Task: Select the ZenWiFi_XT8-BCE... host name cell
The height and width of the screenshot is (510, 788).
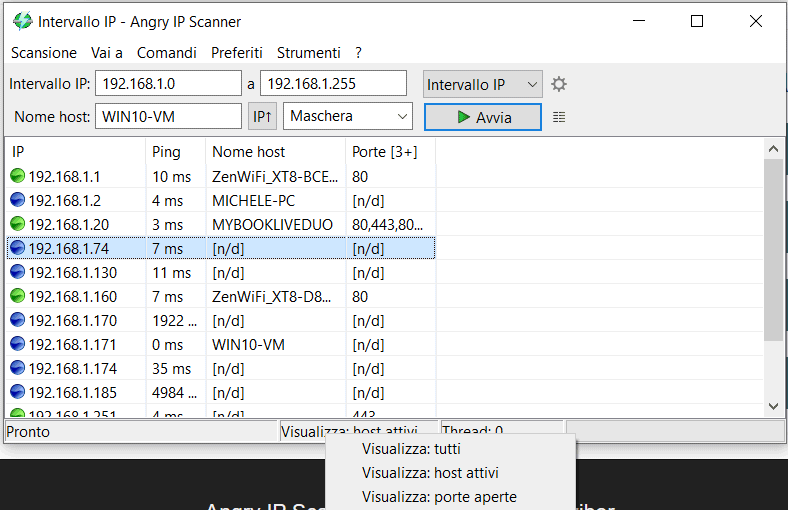Action: point(275,177)
